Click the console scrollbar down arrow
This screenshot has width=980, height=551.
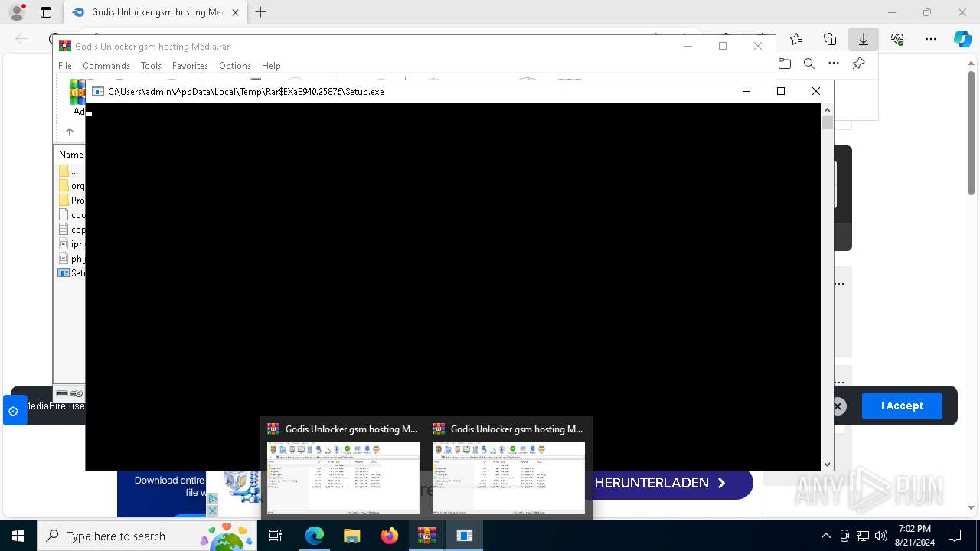click(x=827, y=465)
